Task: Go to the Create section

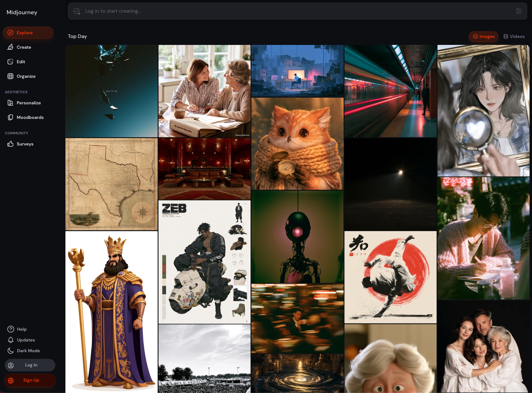Action: pyautogui.click(x=28, y=47)
